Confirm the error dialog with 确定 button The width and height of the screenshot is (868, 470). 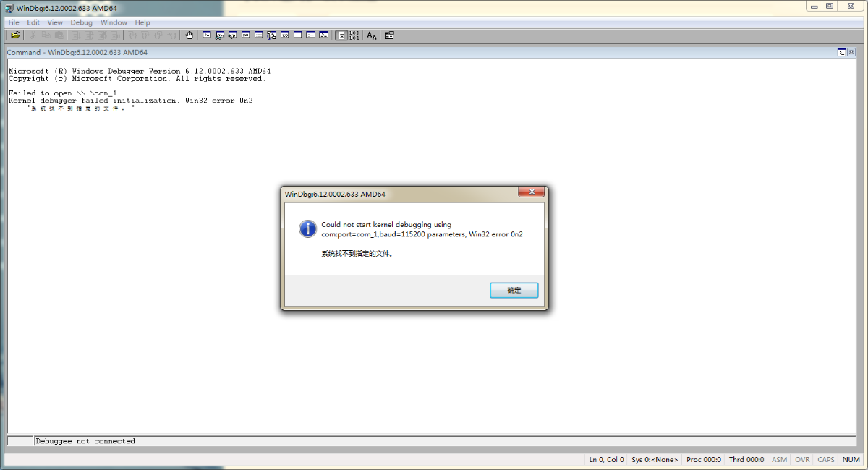tap(514, 291)
